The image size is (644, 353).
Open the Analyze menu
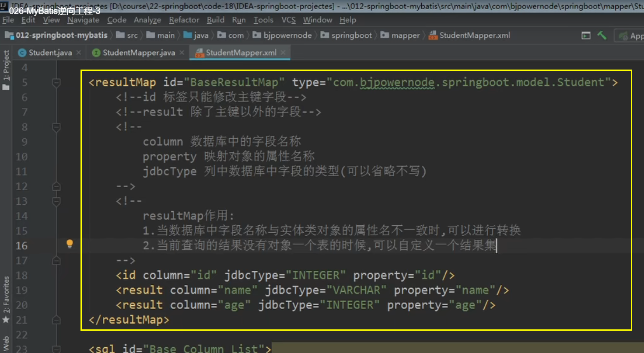point(147,20)
